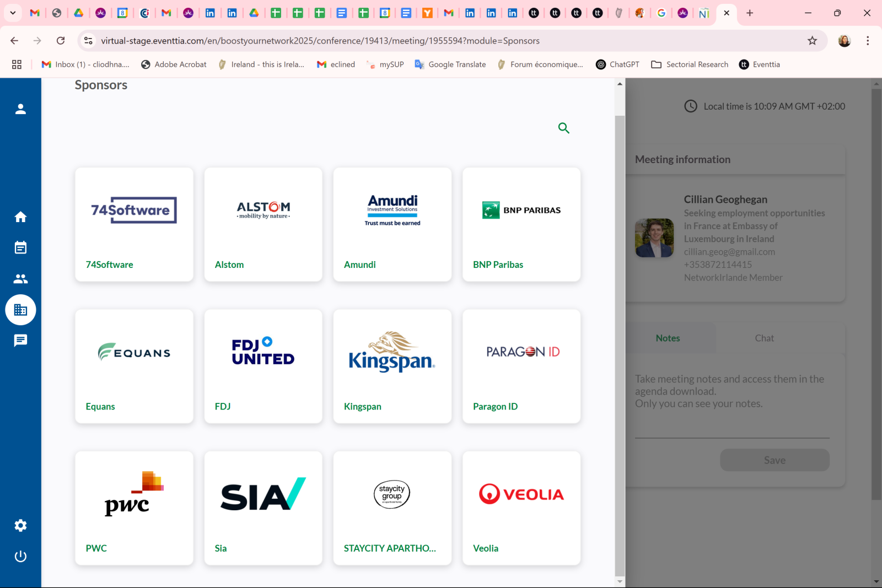Open PWC sponsor card
This screenshot has width=882, height=588.
(x=134, y=508)
